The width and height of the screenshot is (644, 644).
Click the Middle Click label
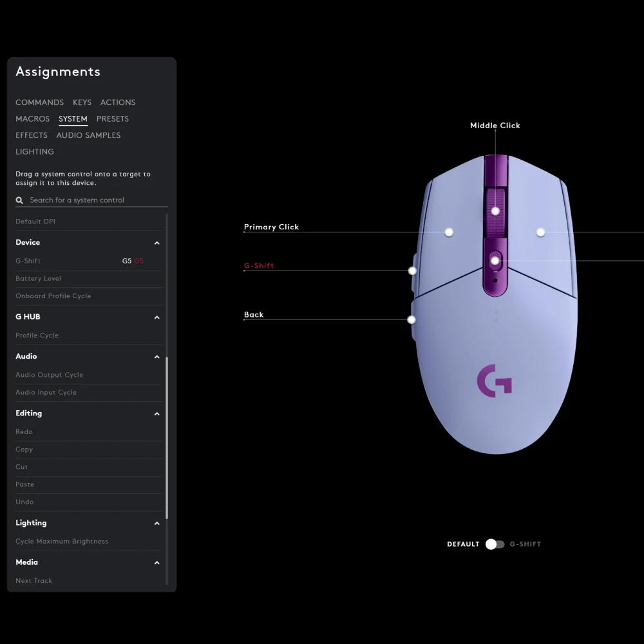pyautogui.click(x=495, y=126)
